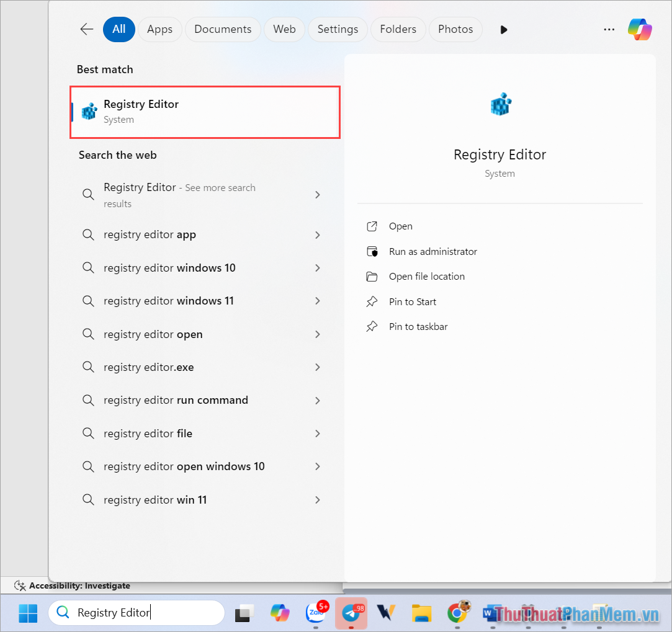Click the Registry Editor icon in preview pane

pos(500,104)
